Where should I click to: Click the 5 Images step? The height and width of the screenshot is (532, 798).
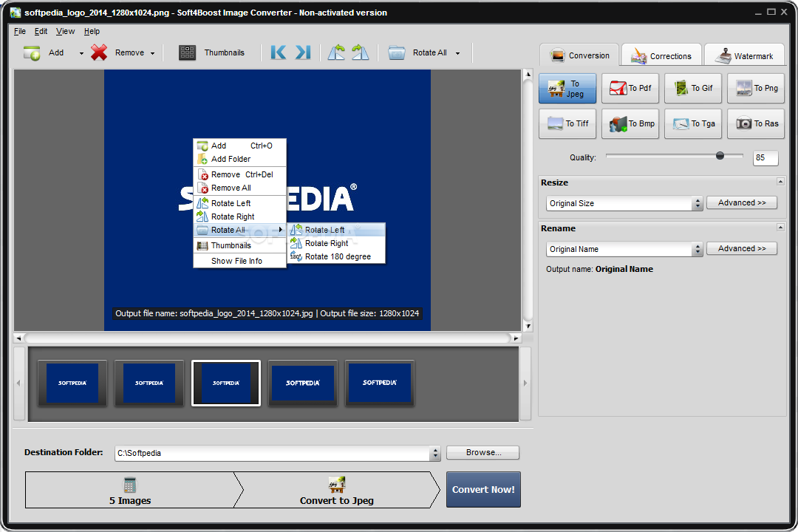(x=130, y=491)
